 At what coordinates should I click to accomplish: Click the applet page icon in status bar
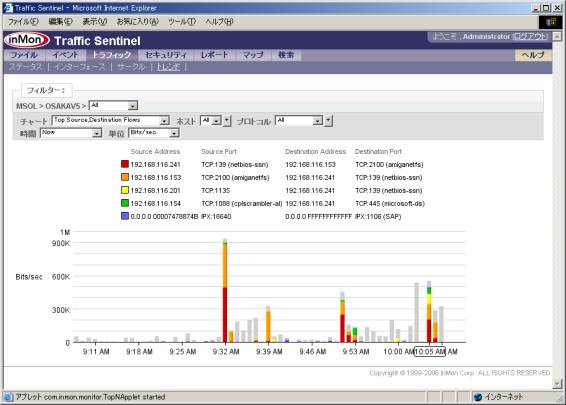click(8, 397)
